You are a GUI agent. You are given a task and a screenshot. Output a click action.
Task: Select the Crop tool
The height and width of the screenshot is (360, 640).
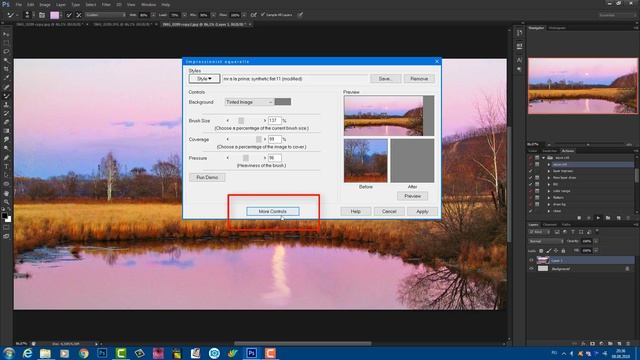pos(6,69)
